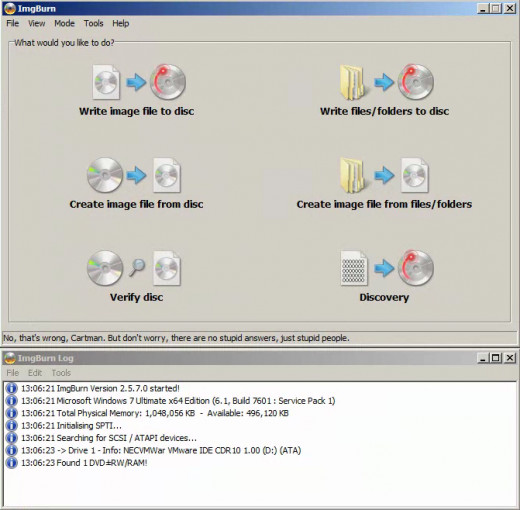Open the Help menu
The height and width of the screenshot is (510, 520).
(x=120, y=23)
